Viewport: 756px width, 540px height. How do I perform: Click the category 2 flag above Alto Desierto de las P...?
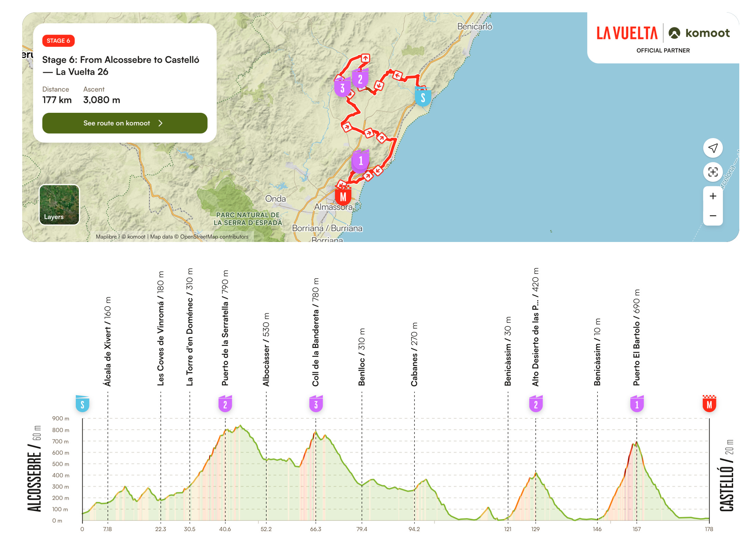click(x=536, y=404)
